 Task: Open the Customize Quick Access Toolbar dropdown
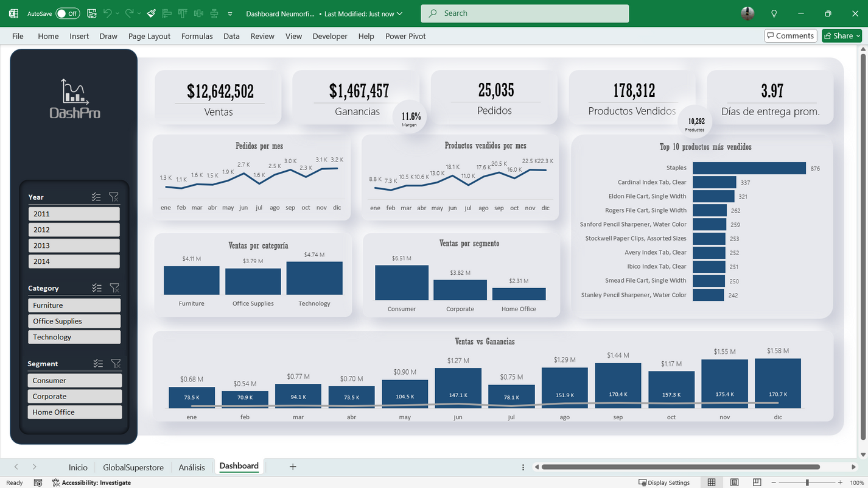click(x=229, y=13)
